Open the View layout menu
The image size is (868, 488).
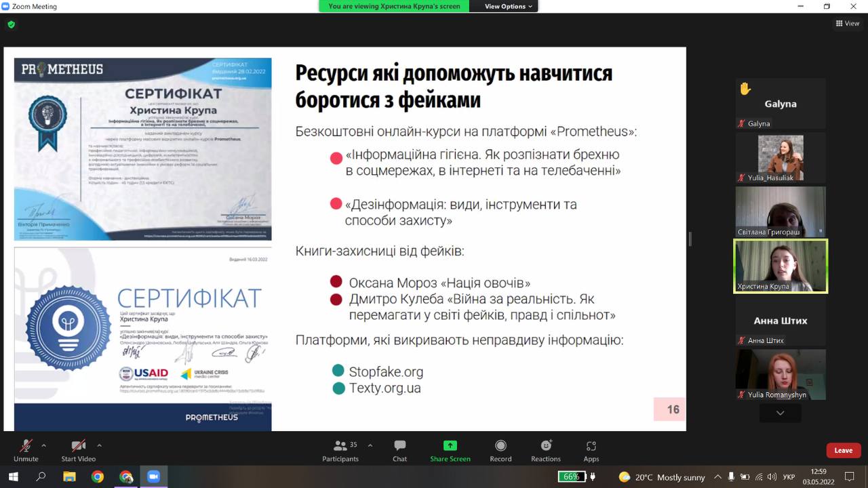click(848, 24)
